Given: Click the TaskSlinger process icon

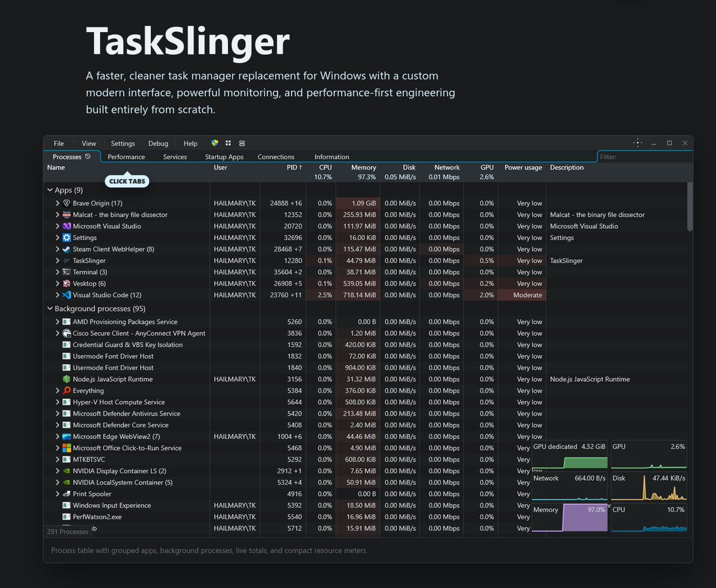Looking at the screenshot, I should click(67, 261).
